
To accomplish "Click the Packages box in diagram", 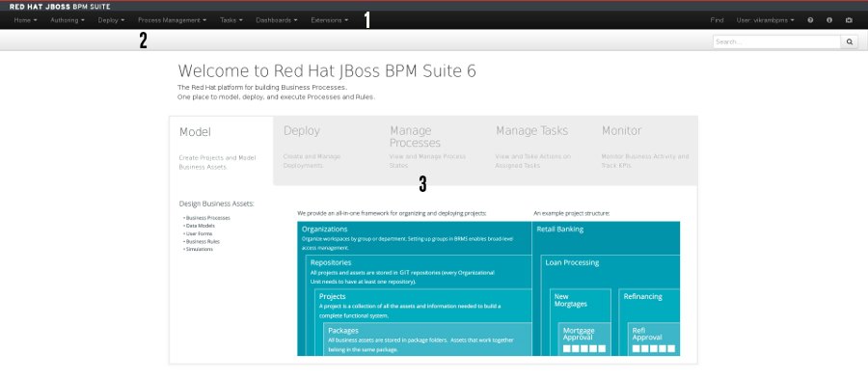I will click(427, 339).
